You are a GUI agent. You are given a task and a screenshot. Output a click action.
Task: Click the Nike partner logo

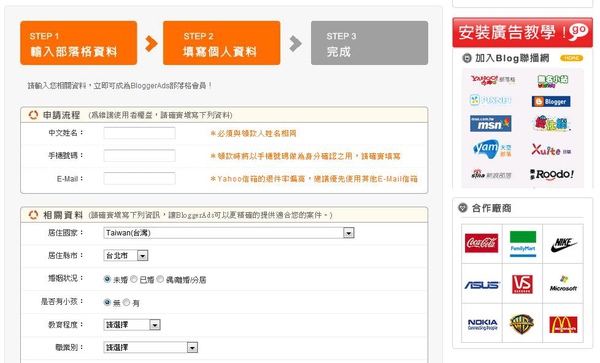click(564, 244)
